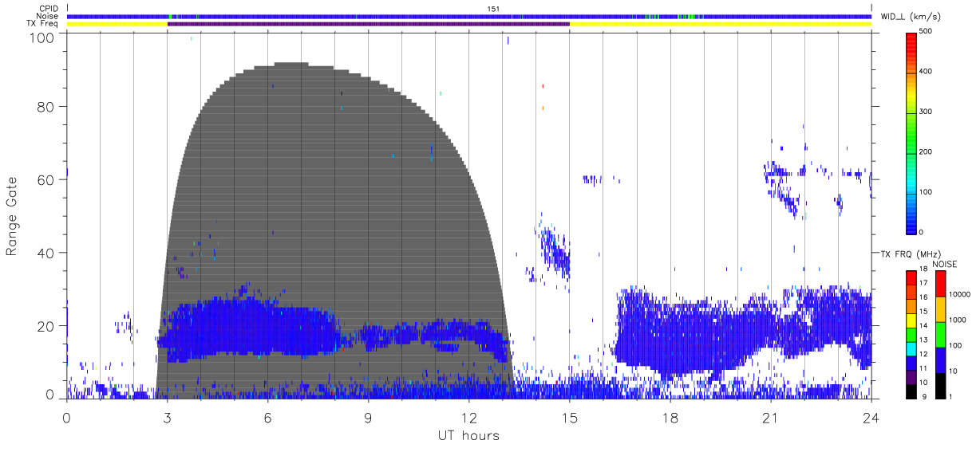
Task: Click the yellow swatch in TX frequency legend
Action: [x=911, y=321]
